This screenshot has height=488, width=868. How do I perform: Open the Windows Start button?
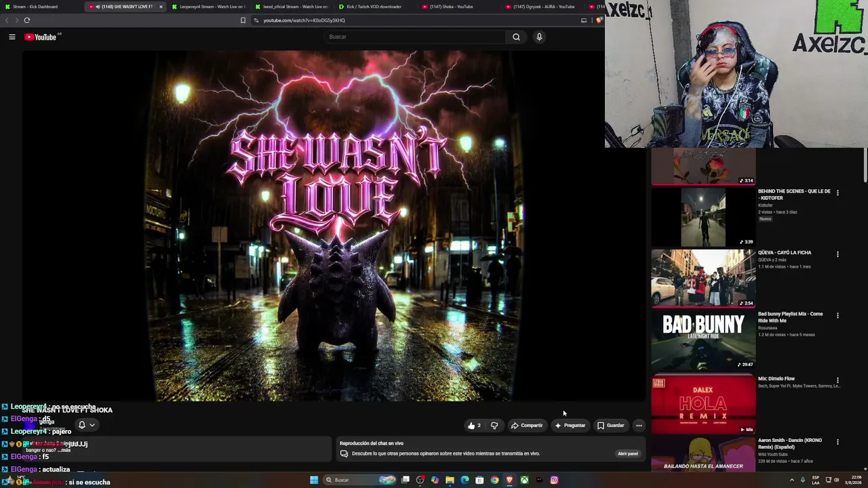pyautogui.click(x=314, y=480)
